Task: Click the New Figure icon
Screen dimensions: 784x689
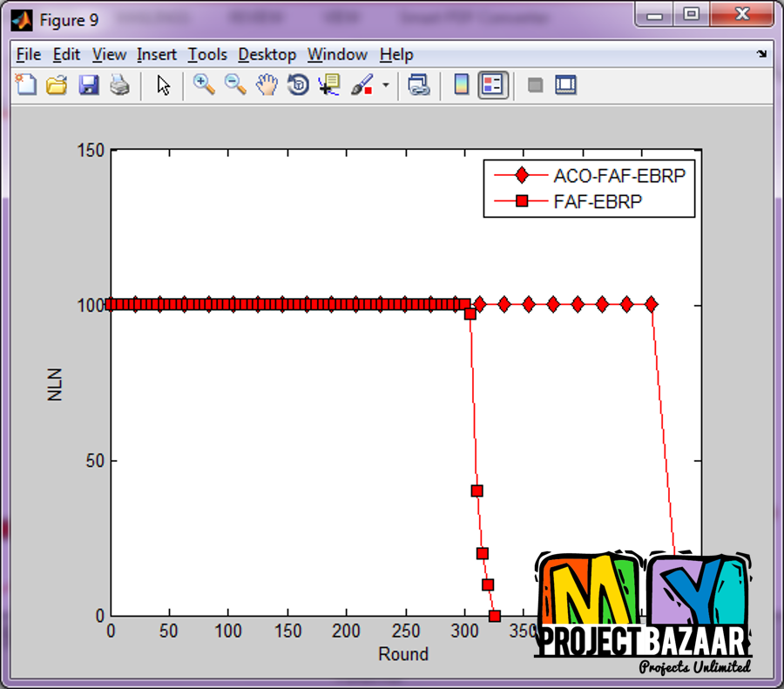Action: point(26,84)
